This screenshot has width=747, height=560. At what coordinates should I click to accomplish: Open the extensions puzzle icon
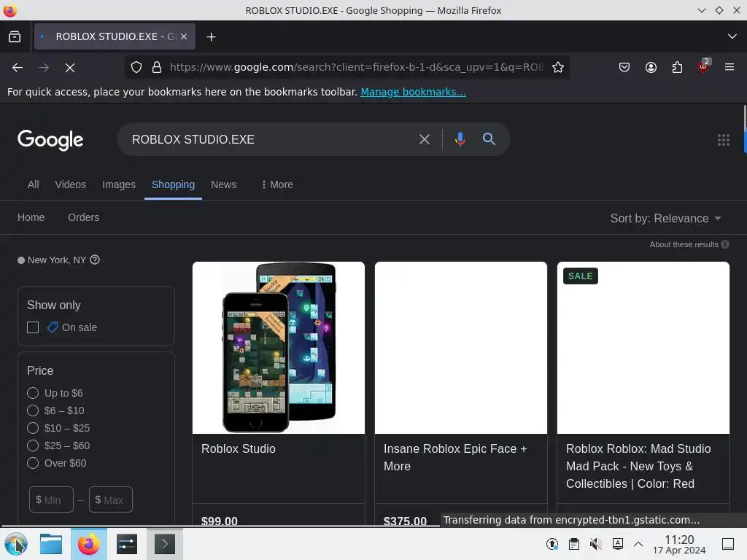(677, 67)
